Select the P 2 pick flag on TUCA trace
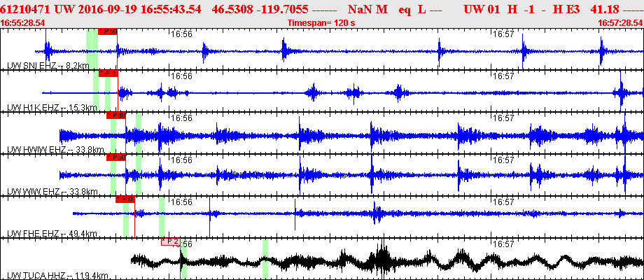 (171, 241)
